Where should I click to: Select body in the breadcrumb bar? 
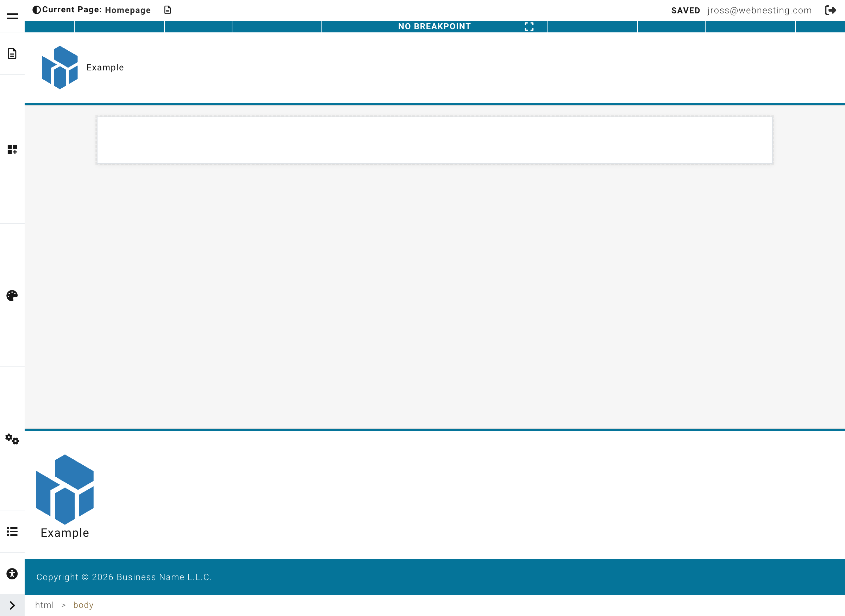pos(83,605)
